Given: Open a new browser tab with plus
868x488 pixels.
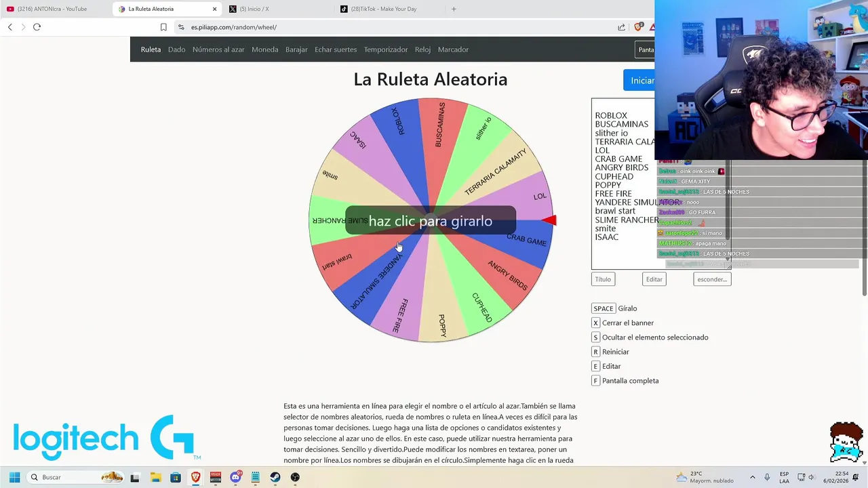Looking at the screenshot, I should pyautogui.click(x=454, y=9).
